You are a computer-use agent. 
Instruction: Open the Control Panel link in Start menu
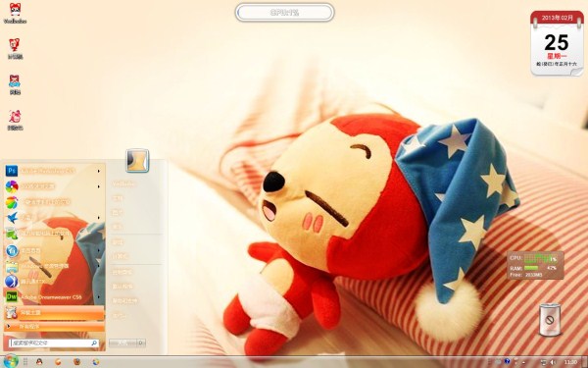click(122, 272)
